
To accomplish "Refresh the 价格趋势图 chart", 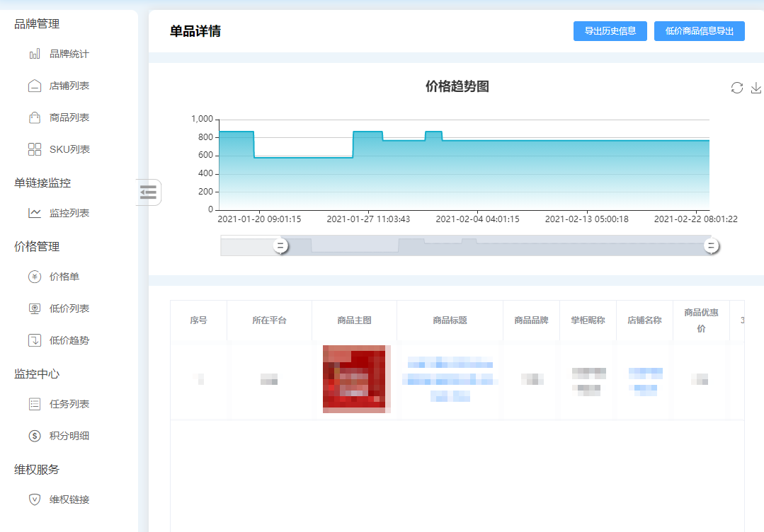I will 736,88.
